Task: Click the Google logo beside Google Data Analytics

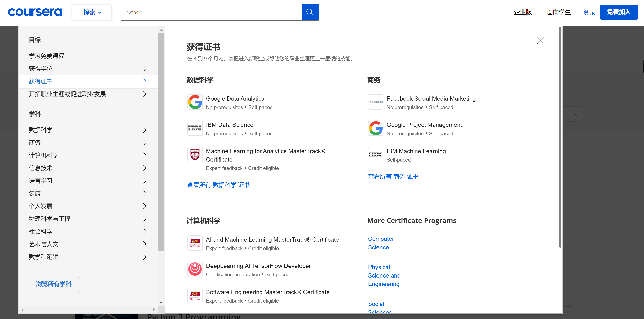Action: (195, 102)
